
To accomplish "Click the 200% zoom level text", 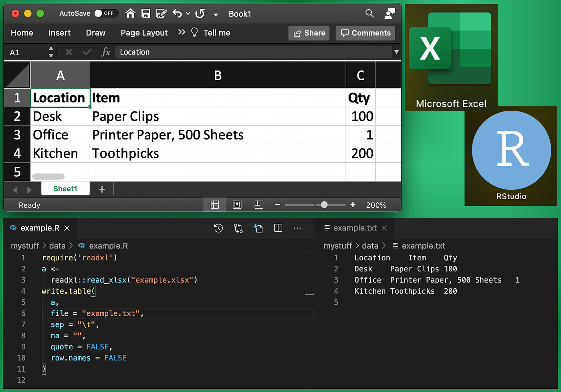I will (376, 205).
